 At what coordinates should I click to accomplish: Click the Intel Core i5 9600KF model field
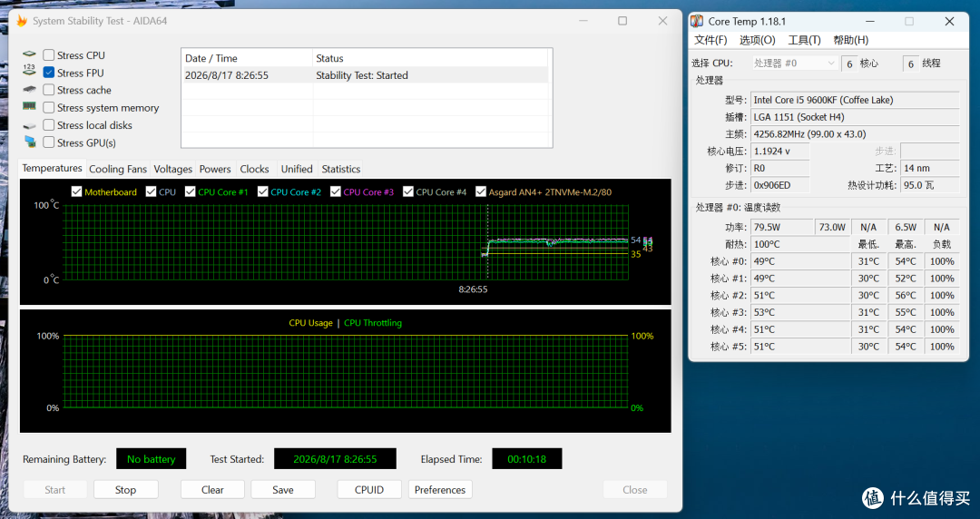(x=855, y=100)
